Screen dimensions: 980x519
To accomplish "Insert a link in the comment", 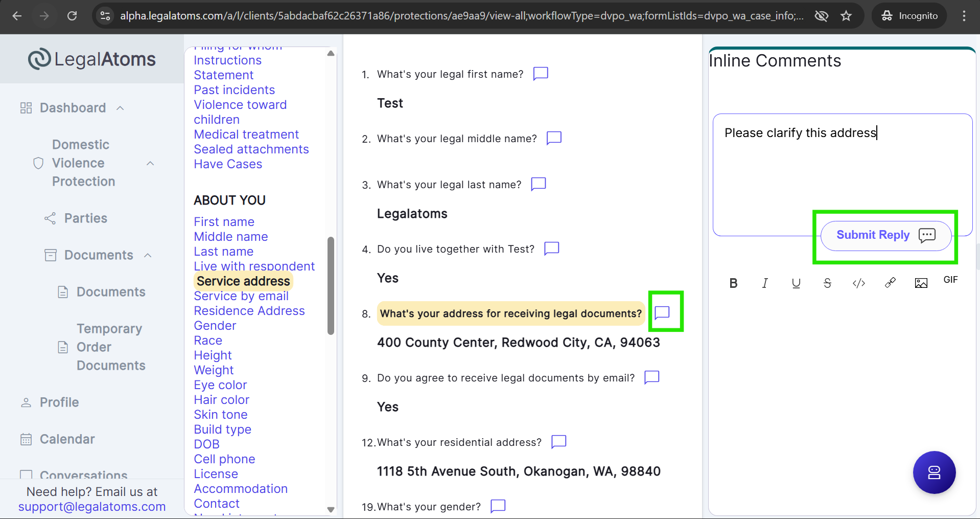I will [890, 283].
